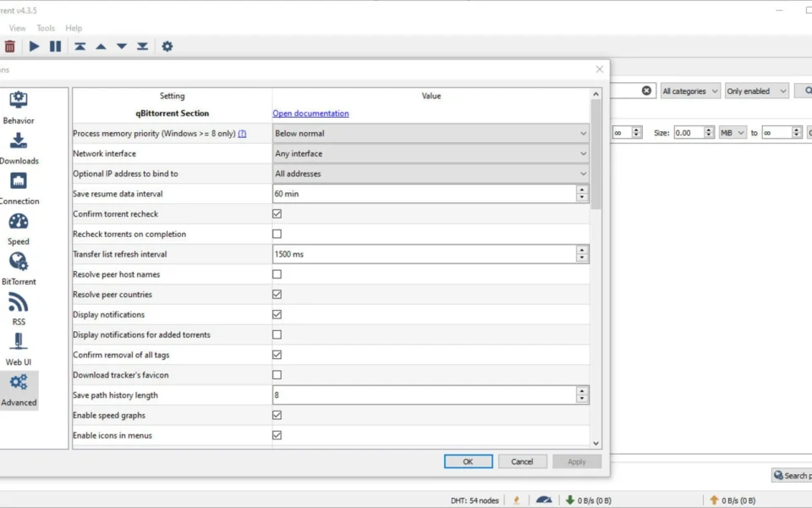Move torrent down in queue
This screenshot has width=812, height=508.
(122, 46)
